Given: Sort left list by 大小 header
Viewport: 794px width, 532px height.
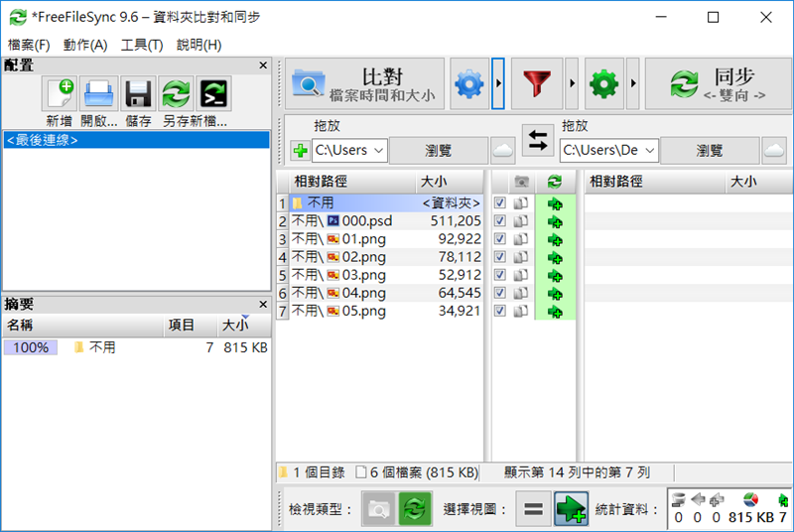Looking at the screenshot, I should point(450,182).
